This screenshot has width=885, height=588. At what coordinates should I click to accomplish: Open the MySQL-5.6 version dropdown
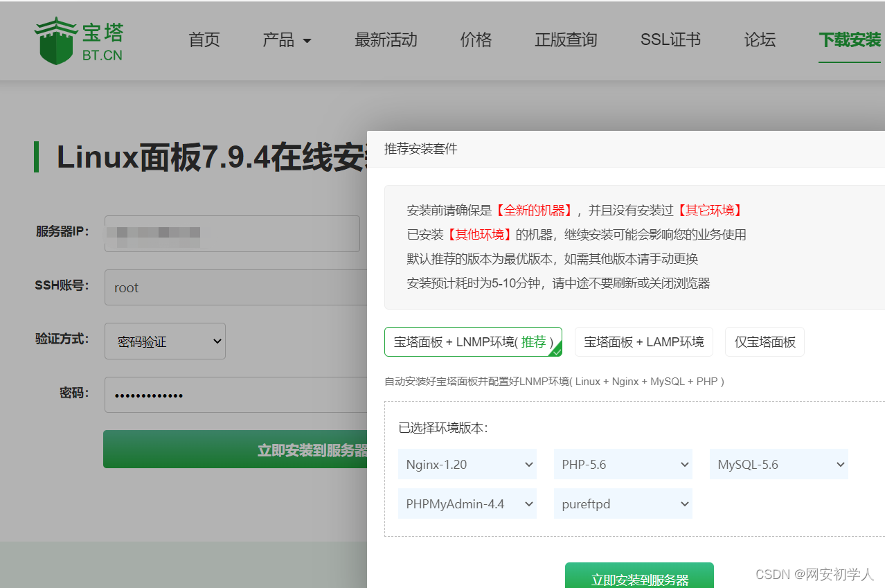click(x=779, y=464)
